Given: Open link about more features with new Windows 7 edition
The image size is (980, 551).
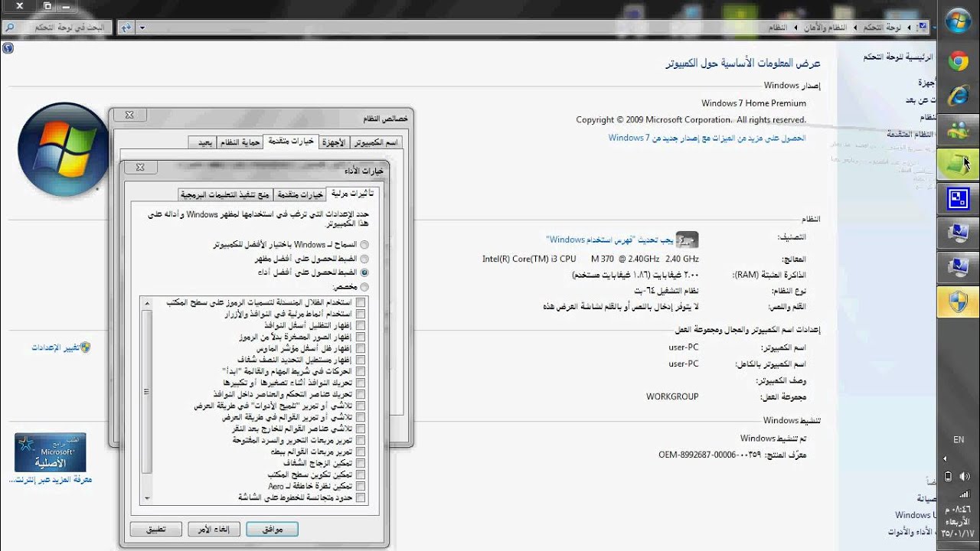Looking at the screenshot, I should 707,138.
